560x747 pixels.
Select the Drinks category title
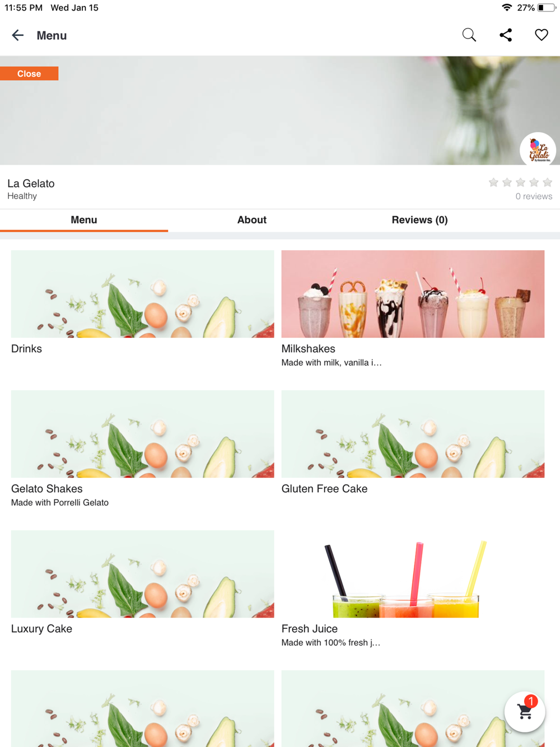[26, 349]
